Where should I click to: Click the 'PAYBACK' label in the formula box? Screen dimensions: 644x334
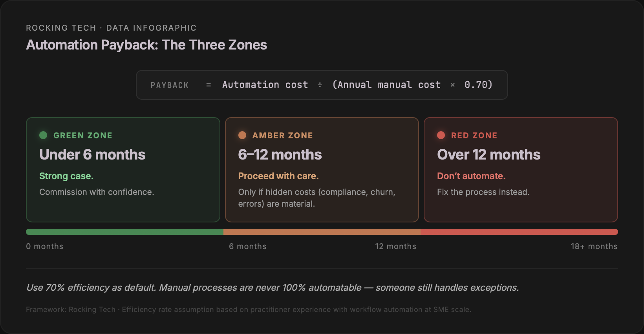point(170,85)
